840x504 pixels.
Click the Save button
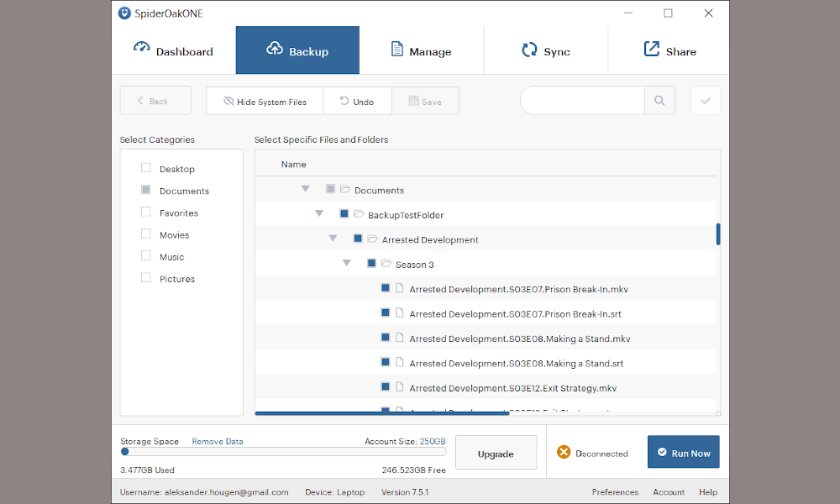(x=425, y=102)
